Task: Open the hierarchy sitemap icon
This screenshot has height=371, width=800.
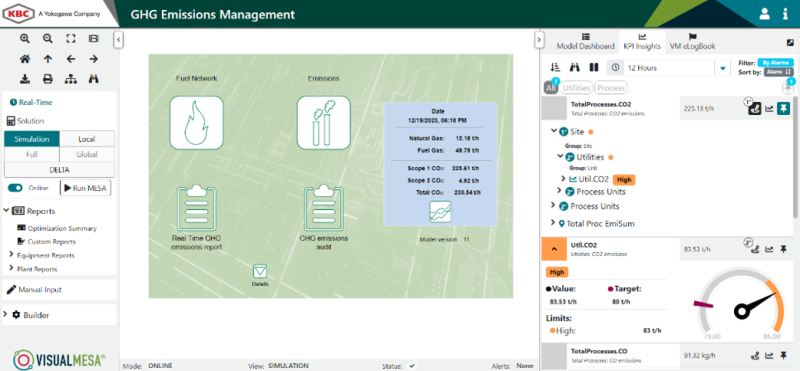Action: pos(71,79)
